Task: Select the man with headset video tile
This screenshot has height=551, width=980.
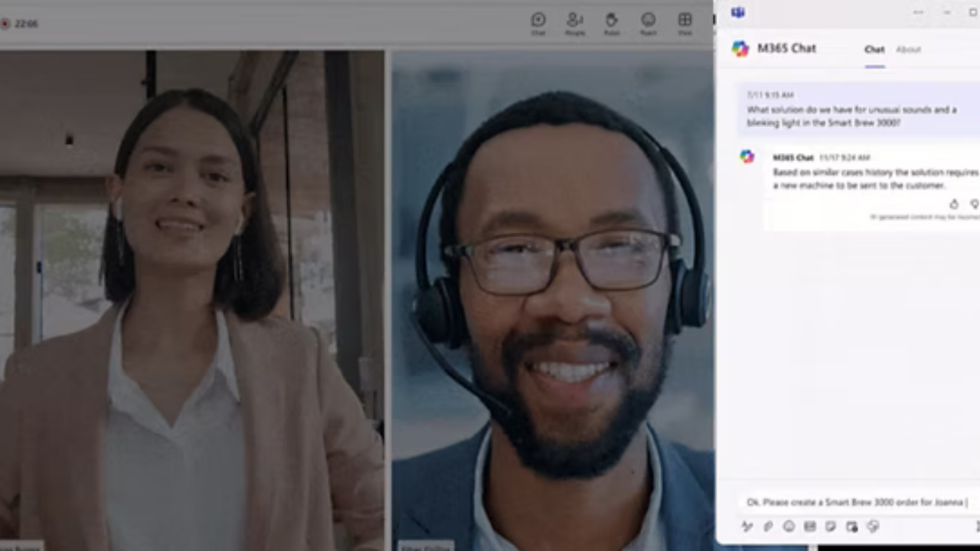Action: click(x=552, y=301)
